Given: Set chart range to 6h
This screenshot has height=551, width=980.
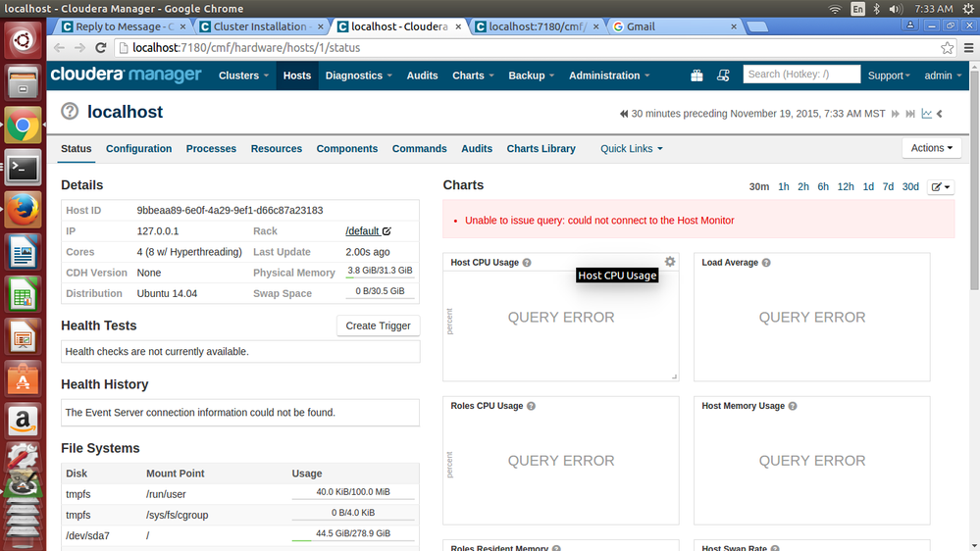Looking at the screenshot, I should tap(823, 187).
